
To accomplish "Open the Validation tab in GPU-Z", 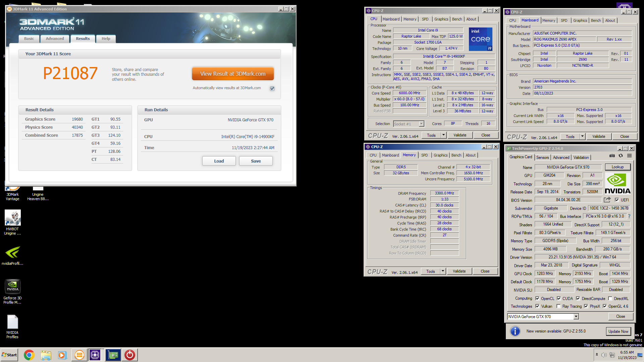I will (x=581, y=158).
